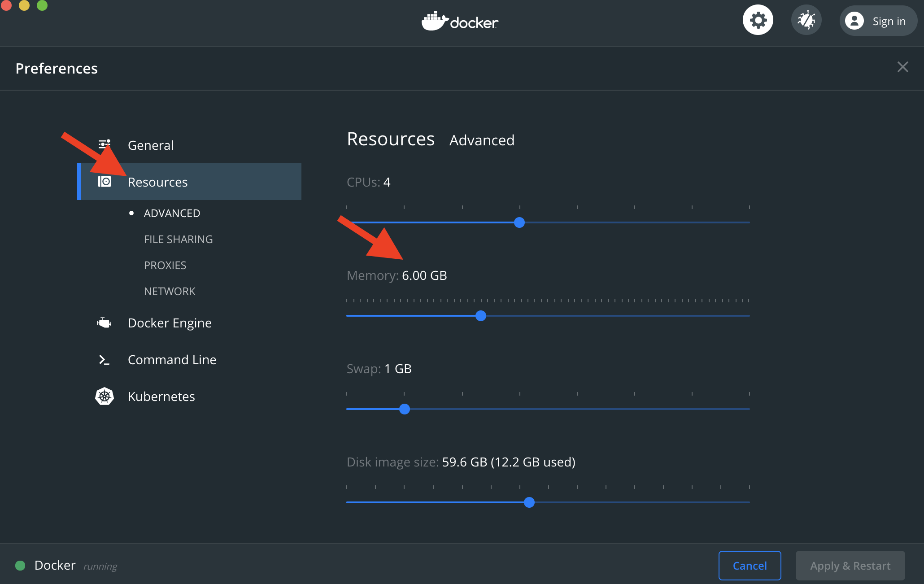Click the user avatar icon
Screen dimensions: 924x584
click(854, 21)
